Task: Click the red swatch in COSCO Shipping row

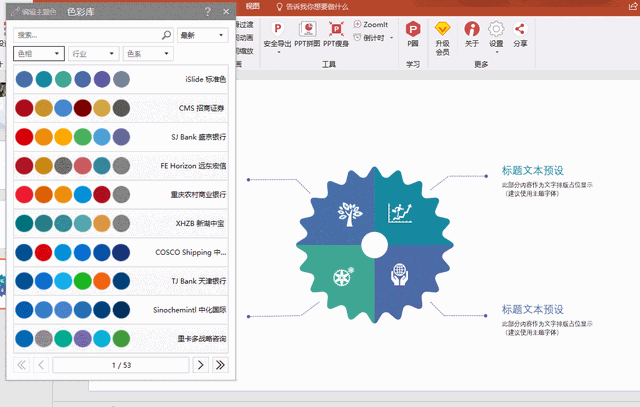Action: [x=44, y=252]
